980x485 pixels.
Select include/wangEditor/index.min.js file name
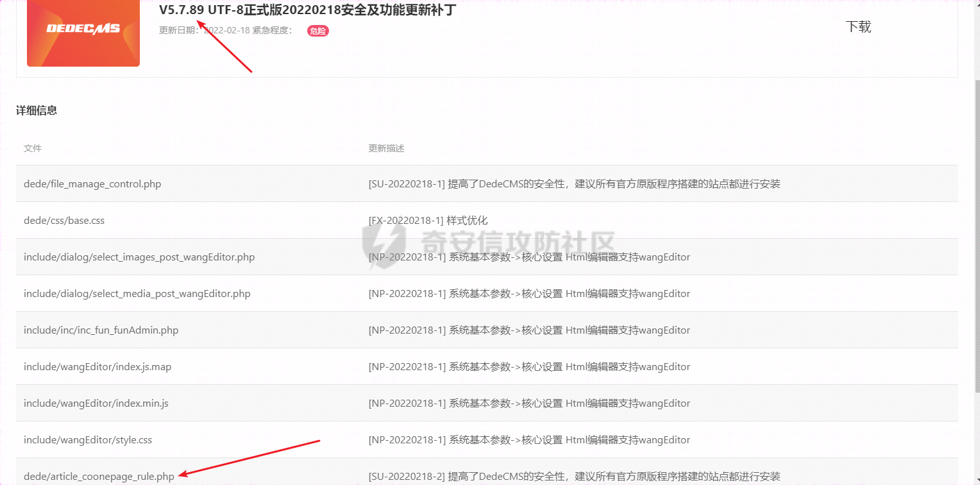96,404
